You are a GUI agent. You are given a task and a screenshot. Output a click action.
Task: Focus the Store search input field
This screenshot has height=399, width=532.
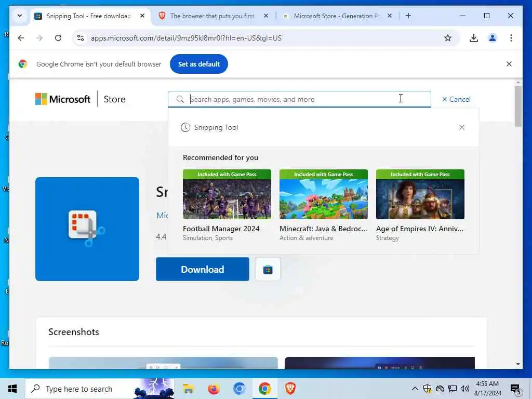pos(299,99)
